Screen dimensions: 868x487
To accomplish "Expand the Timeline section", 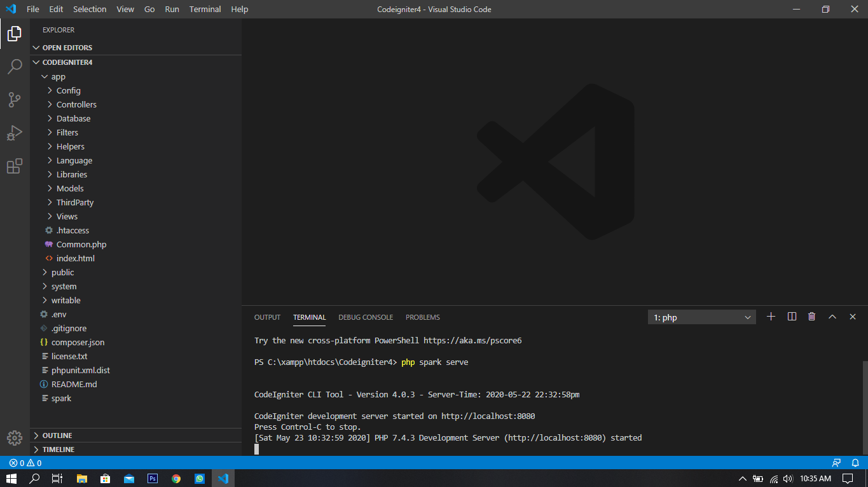I will click(135, 449).
